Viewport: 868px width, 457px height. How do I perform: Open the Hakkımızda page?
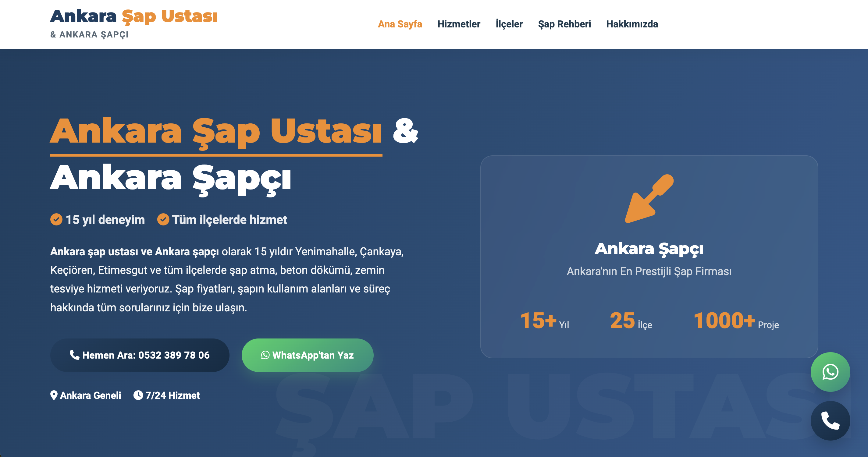coord(632,24)
